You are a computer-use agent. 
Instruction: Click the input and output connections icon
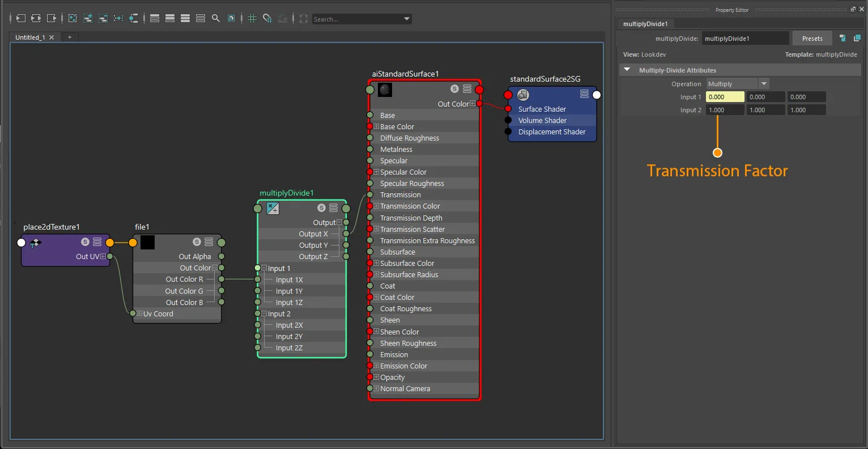click(36, 18)
